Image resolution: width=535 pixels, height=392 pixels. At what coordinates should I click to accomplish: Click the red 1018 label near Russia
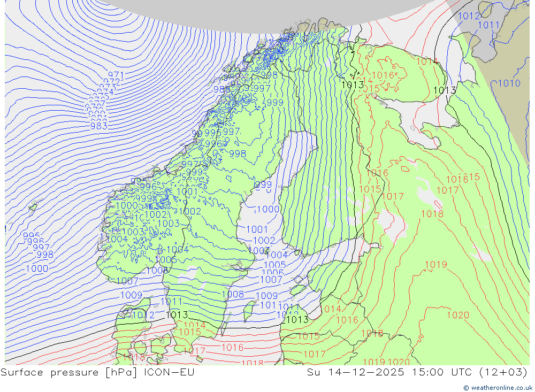432,214
